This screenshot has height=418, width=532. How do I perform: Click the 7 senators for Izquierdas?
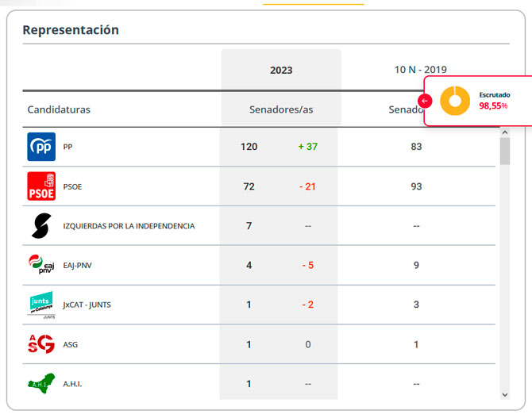pos(249,226)
